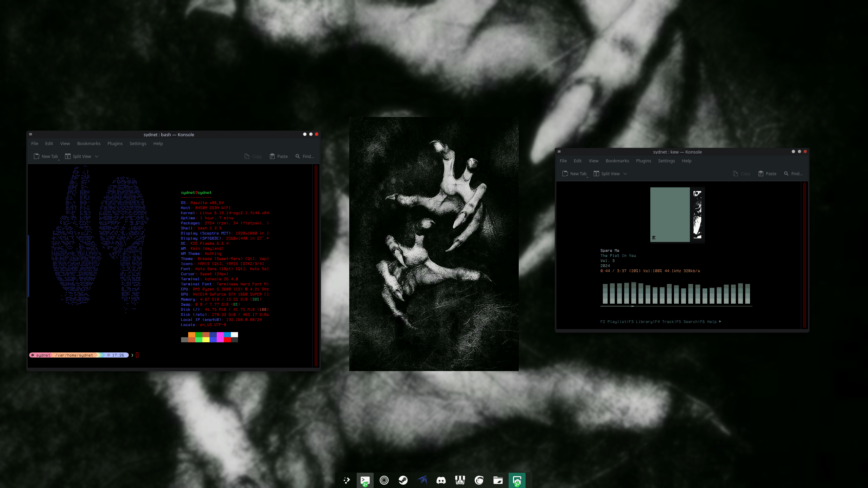Open Settings menu in bash Konsole
This screenshot has width=868, height=488.
click(138, 143)
